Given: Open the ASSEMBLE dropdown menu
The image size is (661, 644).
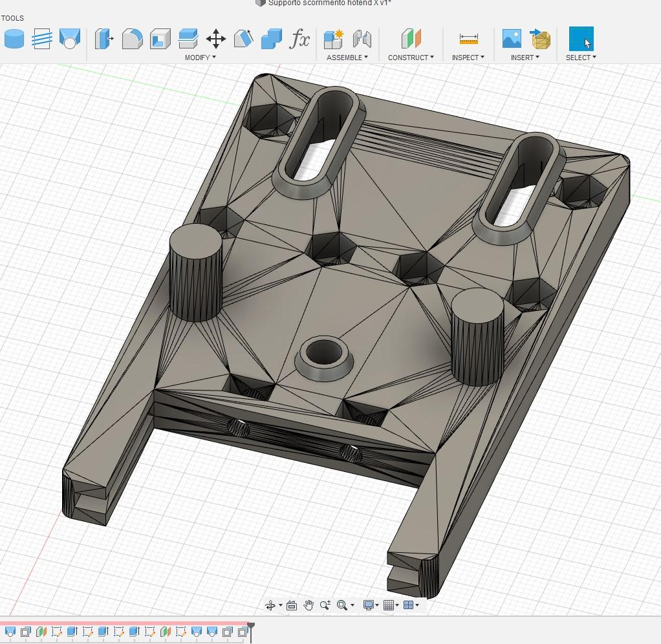Looking at the screenshot, I should 347,58.
